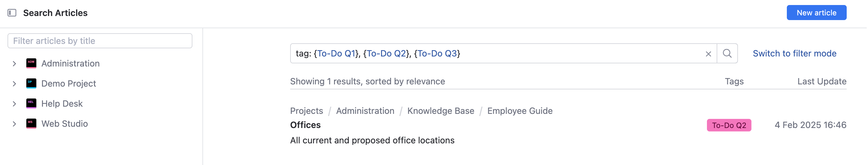Toggle the sidebar panel icon

[12, 13]
